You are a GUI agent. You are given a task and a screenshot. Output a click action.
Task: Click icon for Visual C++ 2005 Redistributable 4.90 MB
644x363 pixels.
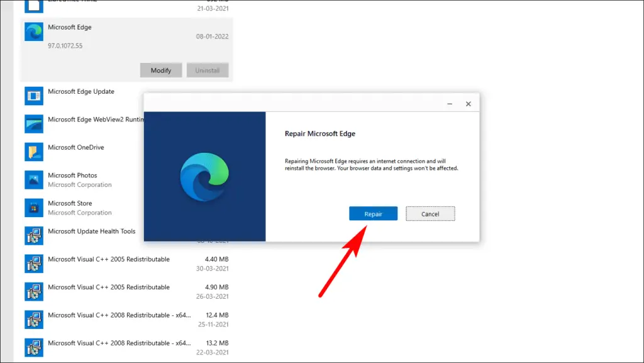coord(34,291)
